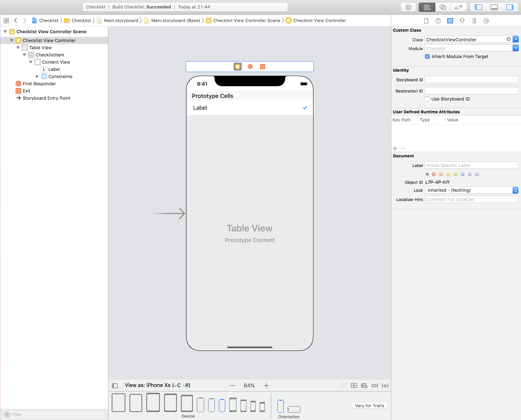The image size is (521, 420).
Task: Collapse the Table View tree item
Action: point(18,48)
